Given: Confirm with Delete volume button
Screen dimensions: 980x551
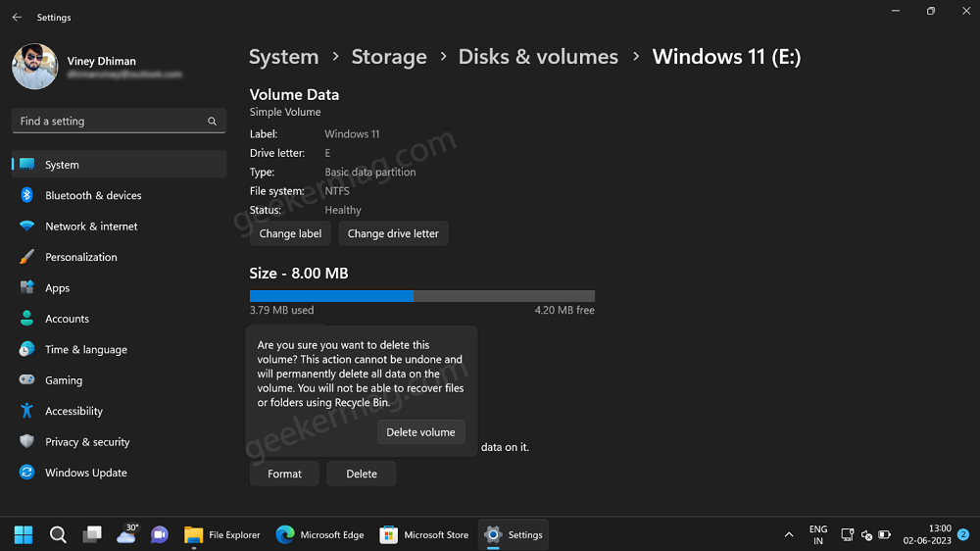Looking at the screenshot, I should (x=420, y=432).
